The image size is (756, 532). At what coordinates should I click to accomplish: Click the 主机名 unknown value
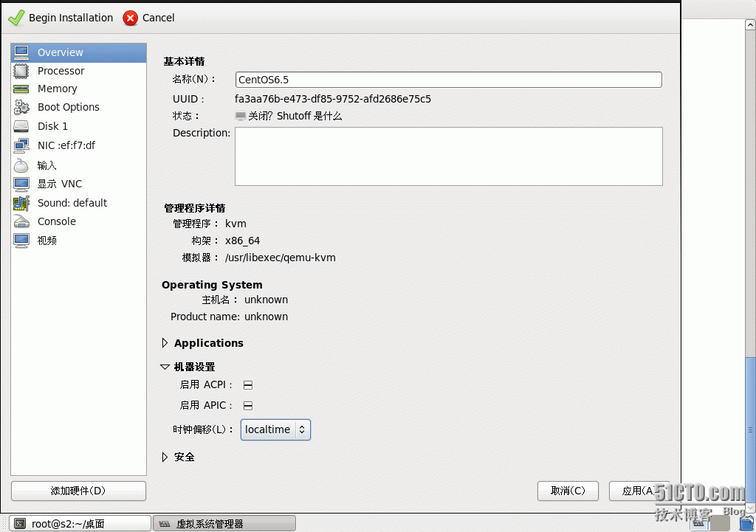(x=266, y=300)
